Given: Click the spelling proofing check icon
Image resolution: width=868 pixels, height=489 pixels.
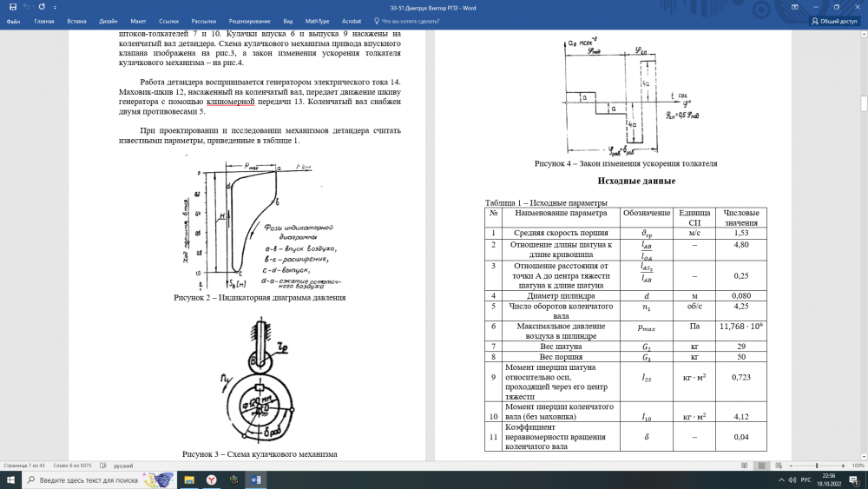Looking at the screenshot, I should 103,466.
